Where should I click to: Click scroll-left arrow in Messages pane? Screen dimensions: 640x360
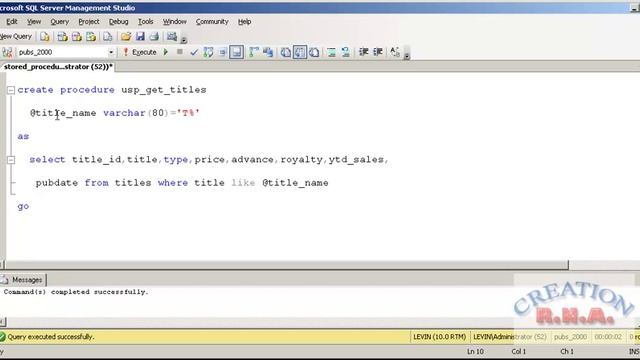click(x=2, y=322)
